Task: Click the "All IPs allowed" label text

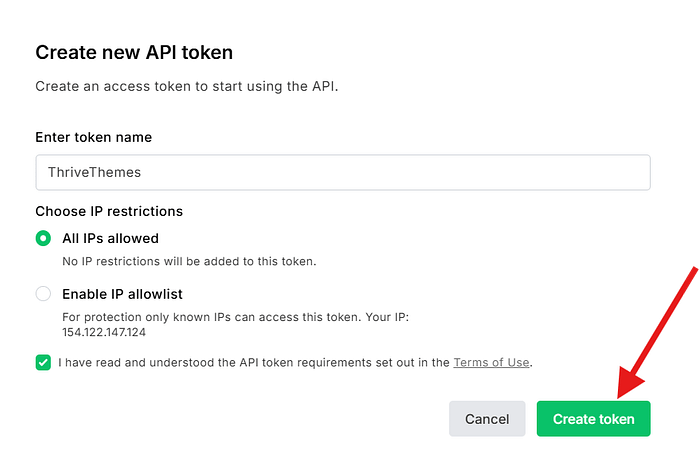Action: (110, 238)
